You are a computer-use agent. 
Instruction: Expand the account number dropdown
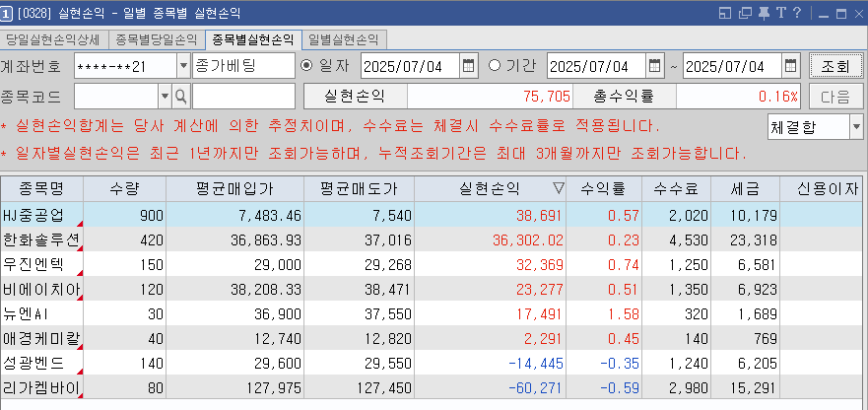183,66
